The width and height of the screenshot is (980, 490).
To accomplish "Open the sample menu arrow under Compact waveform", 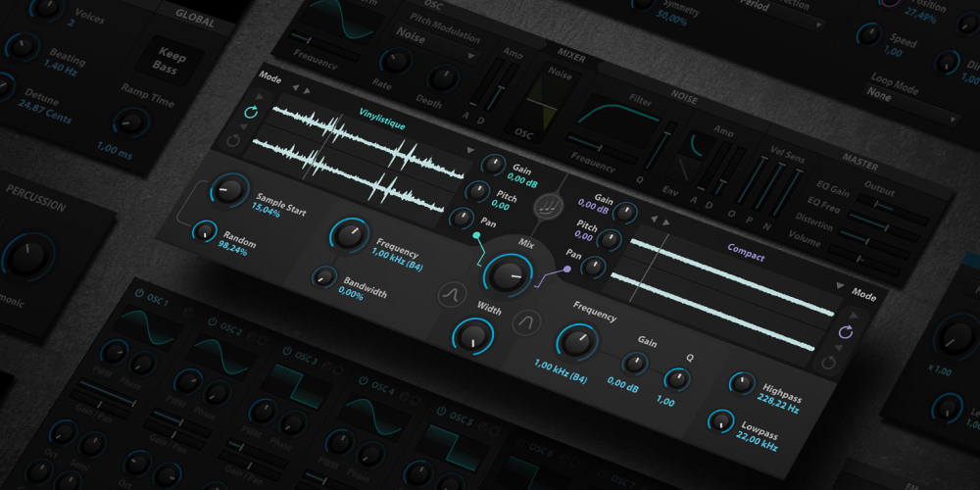I will 840,285.
